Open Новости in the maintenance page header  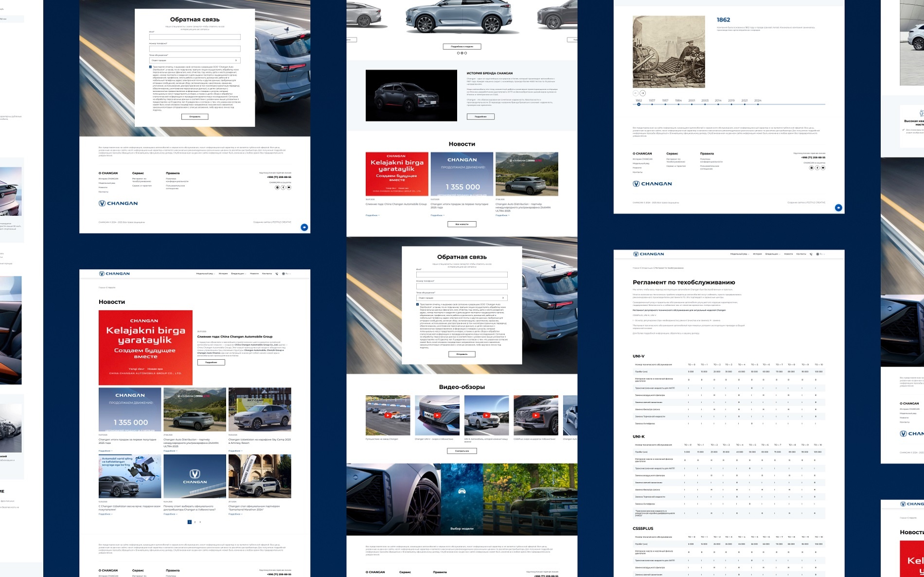(788, 254)
